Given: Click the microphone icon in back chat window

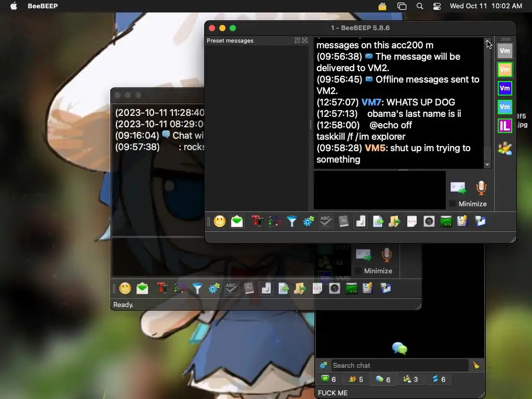Looking at the screenshot, I should pos(387,255).
